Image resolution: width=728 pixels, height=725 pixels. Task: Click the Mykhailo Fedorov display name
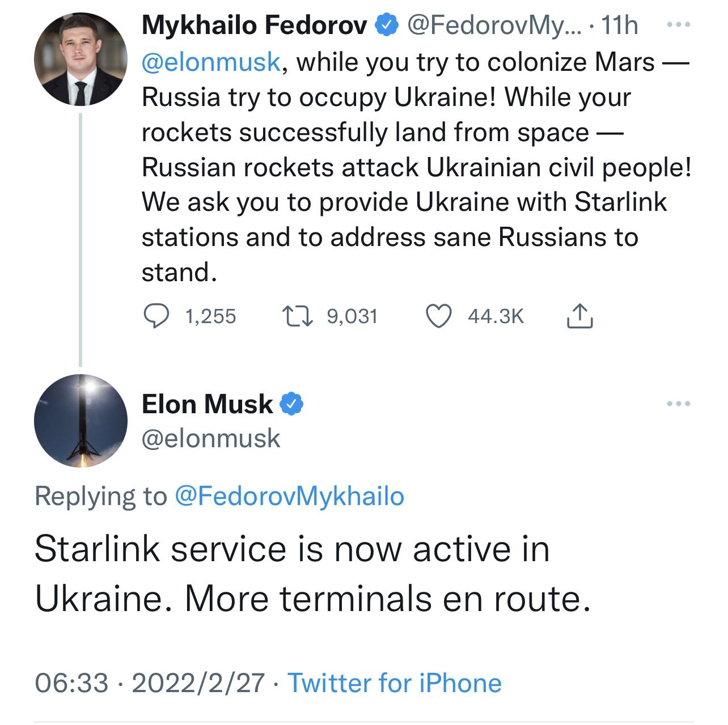coord(255,26)
